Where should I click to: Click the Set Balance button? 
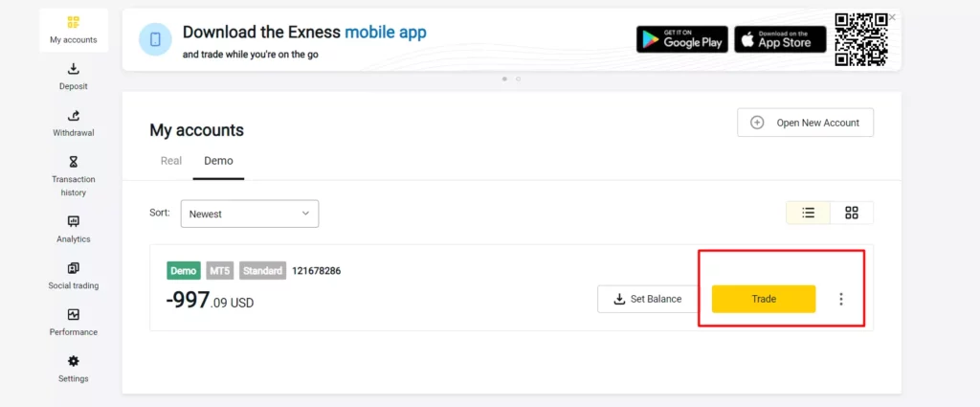coord(648,299)
